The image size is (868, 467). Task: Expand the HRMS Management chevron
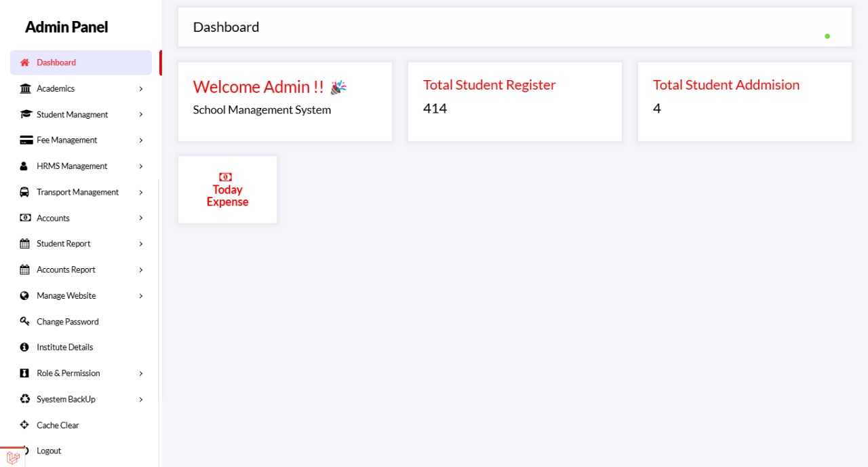141,166
